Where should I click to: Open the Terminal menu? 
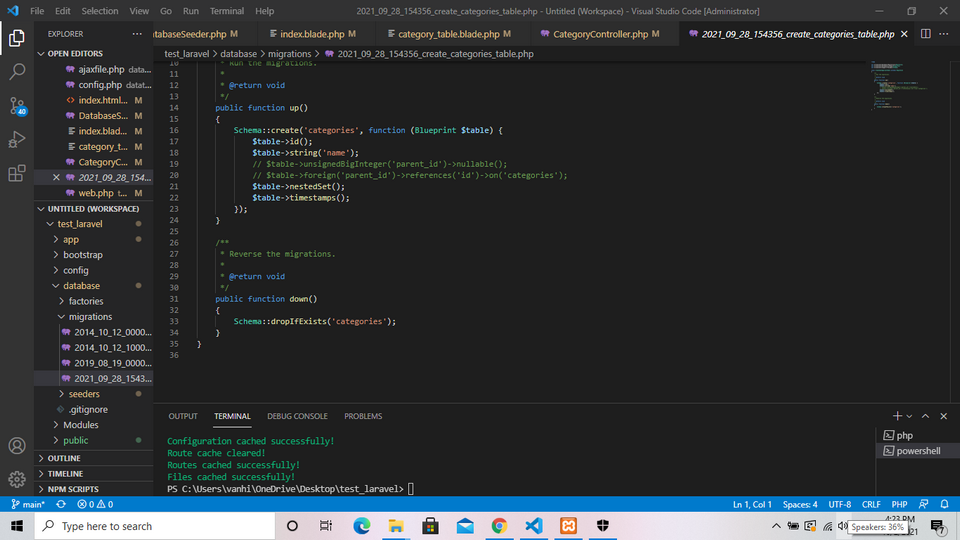pos(226,11)
